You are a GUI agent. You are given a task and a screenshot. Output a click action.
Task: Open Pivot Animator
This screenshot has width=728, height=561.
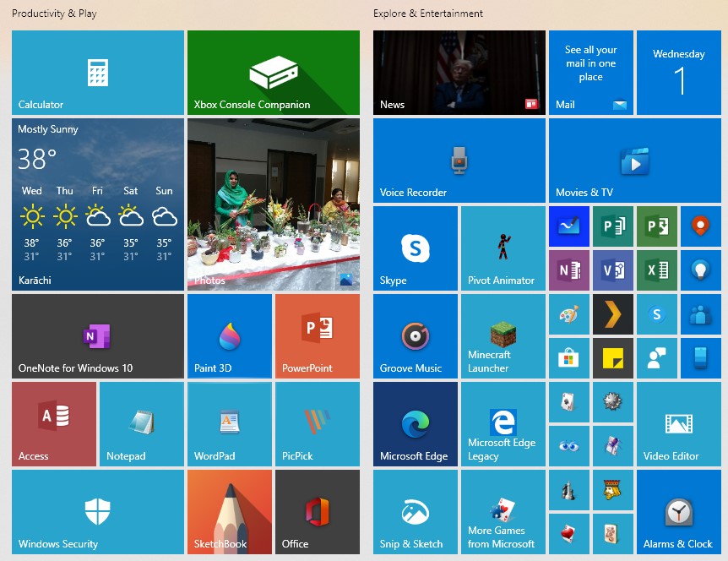click(503, 248)
